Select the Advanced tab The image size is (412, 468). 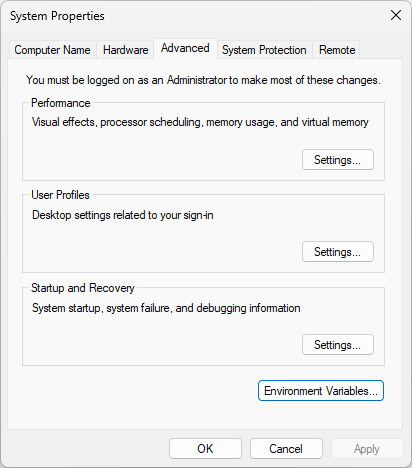click(185, 49)
